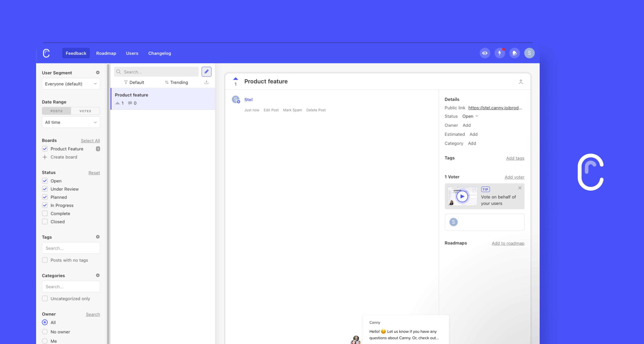Click the lightning notifications icon with red badge
This screenshot has height=344, width=644.
500,53
